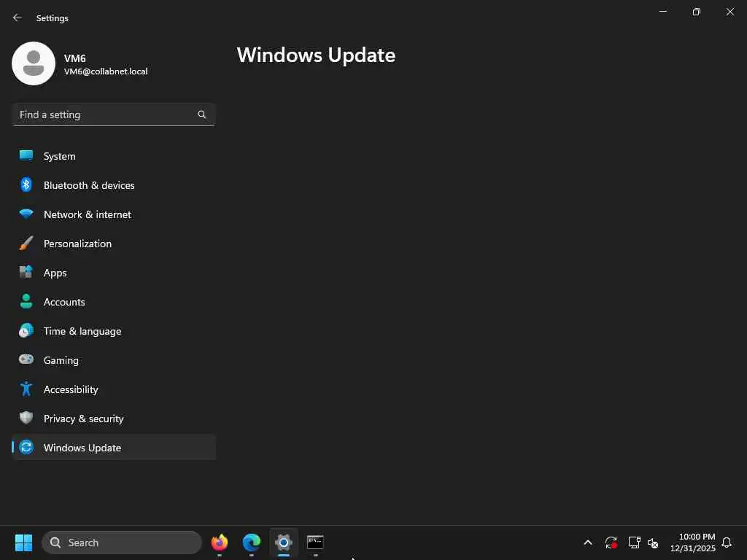Image resolution: width=747 pixels, height=560 pixels.
Task: Click the Network wifi icon in sidebar
Action: click(x=26, y=214)
